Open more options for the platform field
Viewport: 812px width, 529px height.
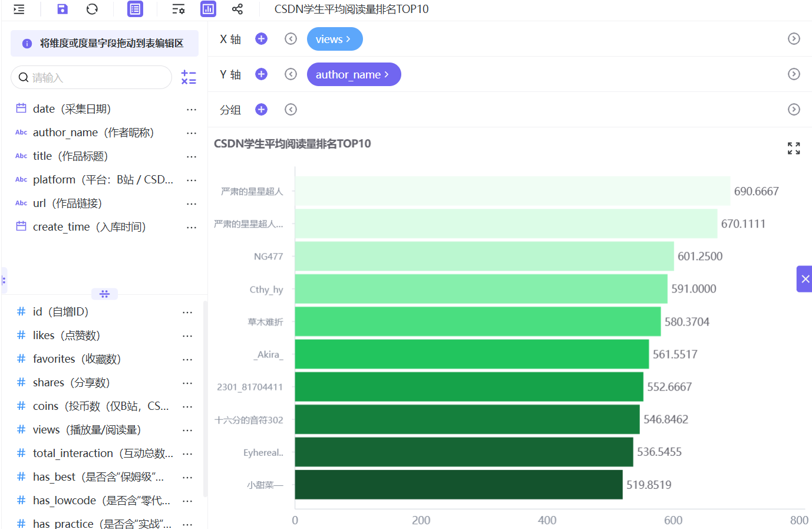coord(192,180)
